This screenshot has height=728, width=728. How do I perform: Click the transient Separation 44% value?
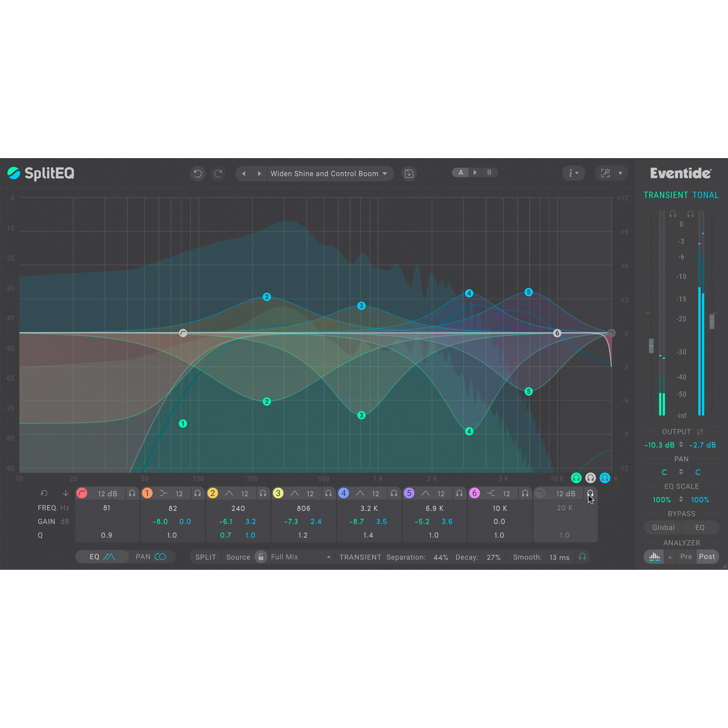tap(440, 557)
